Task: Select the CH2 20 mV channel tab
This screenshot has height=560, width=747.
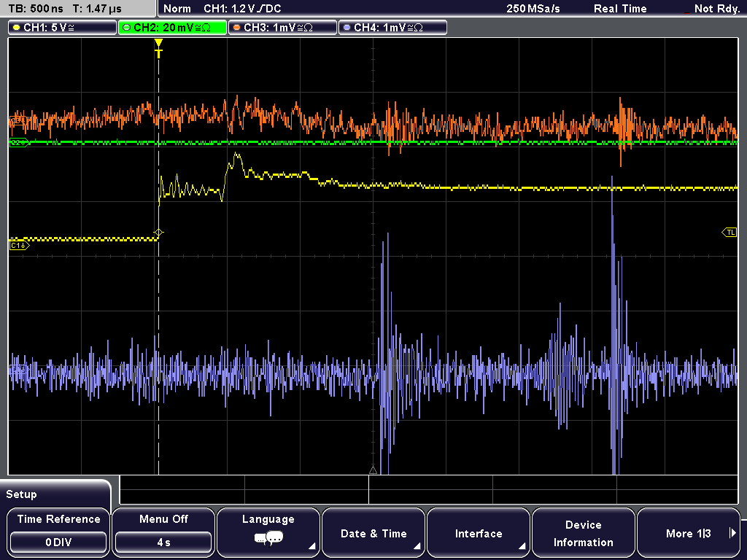Action: coord(172,28)
